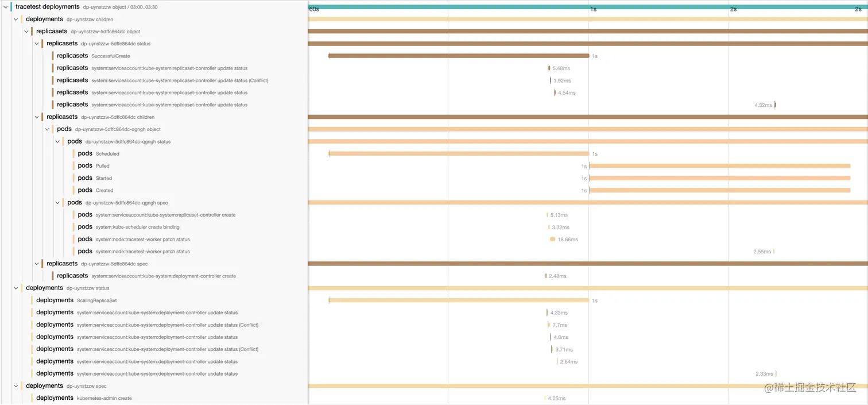Click the 2.48ms duration label
This screenshot has width=868, height=405.
(557, 276)
